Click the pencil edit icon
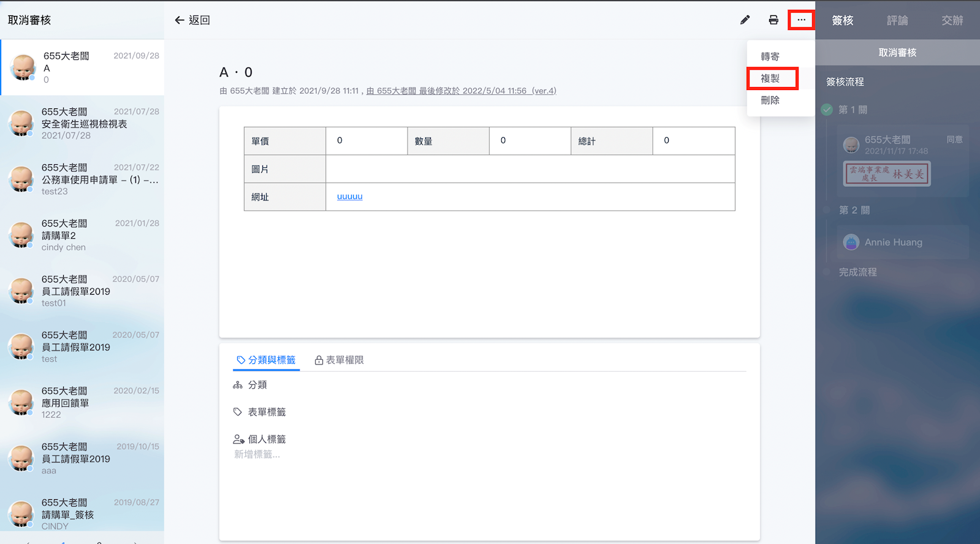 tap(745, 20)
